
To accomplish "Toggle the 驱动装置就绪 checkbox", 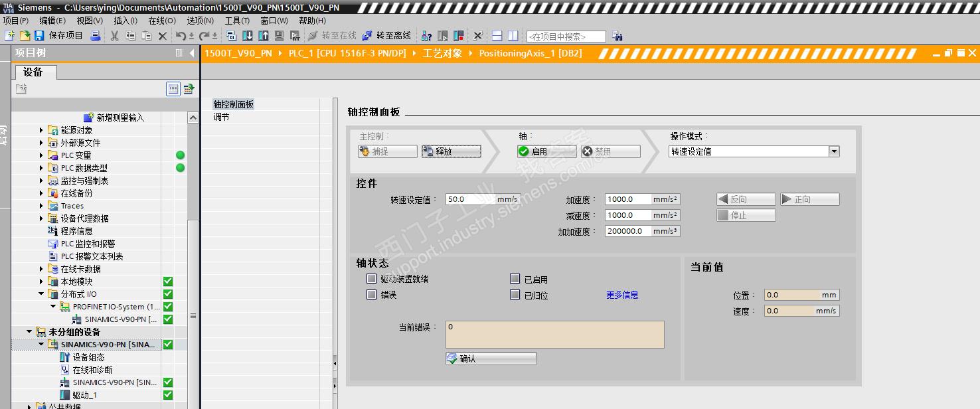I will pyautogui.click(x=372, y=279).
